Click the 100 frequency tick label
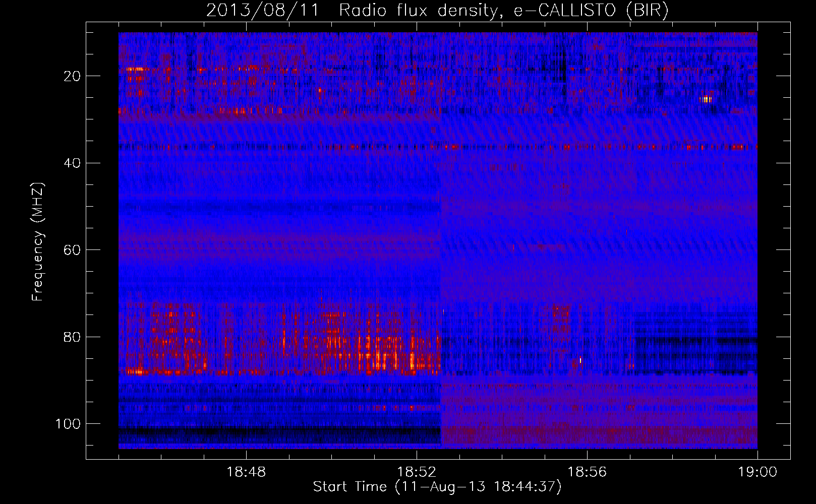 click(x=68, y=424)
